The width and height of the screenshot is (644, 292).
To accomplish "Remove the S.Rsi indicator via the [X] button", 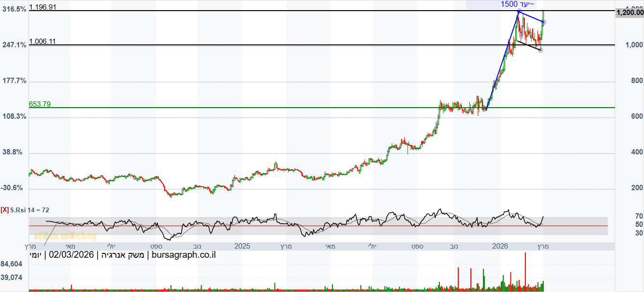I will [5, 210].
